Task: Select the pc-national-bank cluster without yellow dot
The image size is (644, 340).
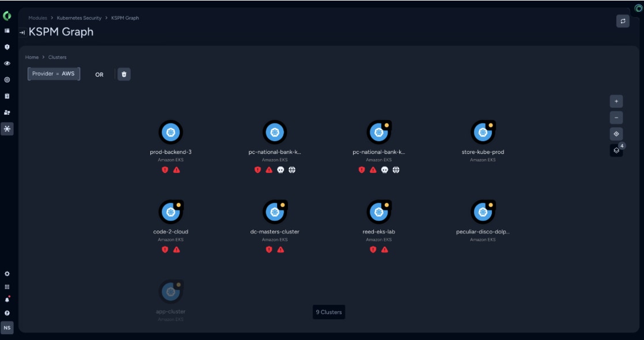Action: point(275,132)
